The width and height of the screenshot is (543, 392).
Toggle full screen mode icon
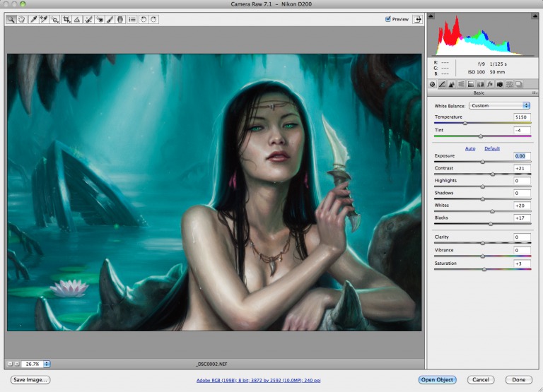click(418, 19)
